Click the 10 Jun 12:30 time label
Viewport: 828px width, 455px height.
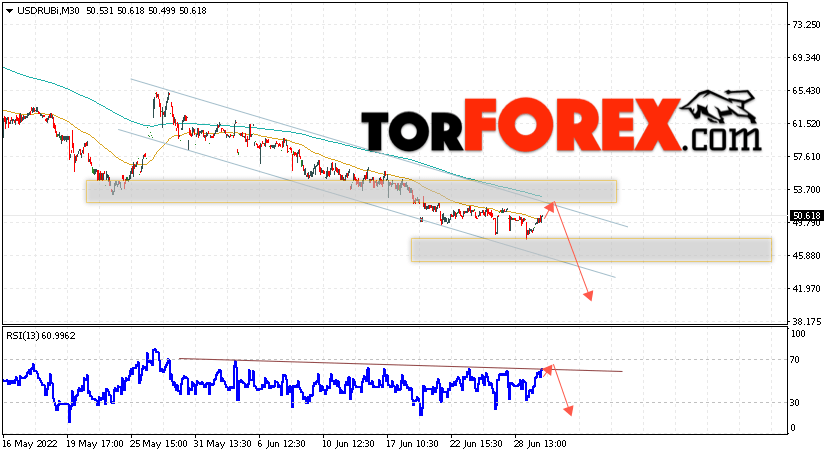348,444
